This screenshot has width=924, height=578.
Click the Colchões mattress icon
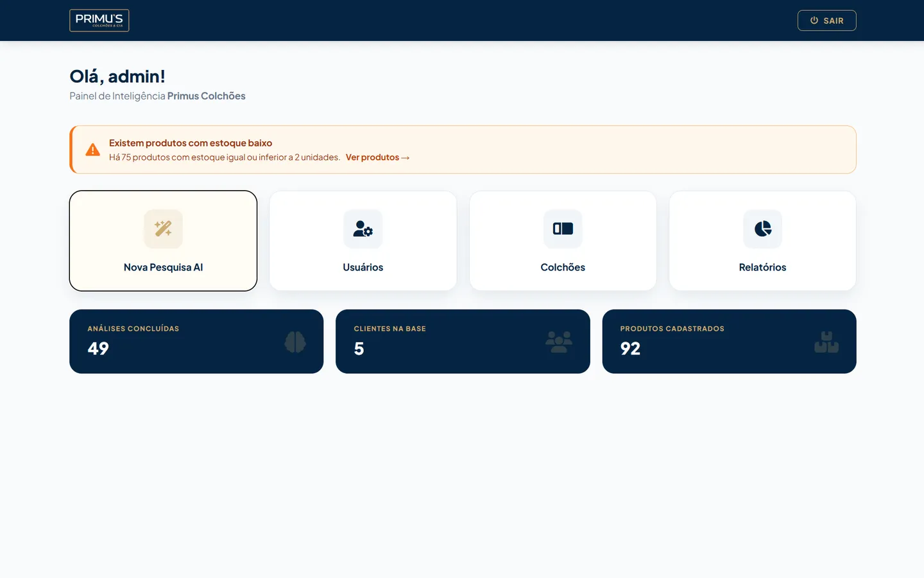[x=563, y=229]
